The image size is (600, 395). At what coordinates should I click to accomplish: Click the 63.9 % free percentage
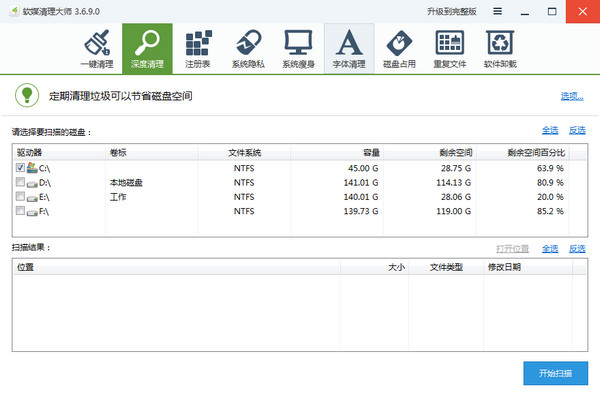pos(550,168)
